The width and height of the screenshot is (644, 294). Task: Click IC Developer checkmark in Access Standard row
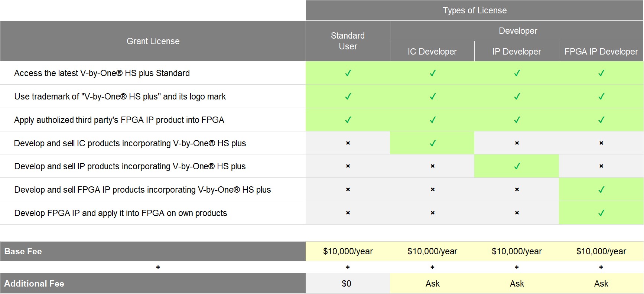click(x=433, y=73)
